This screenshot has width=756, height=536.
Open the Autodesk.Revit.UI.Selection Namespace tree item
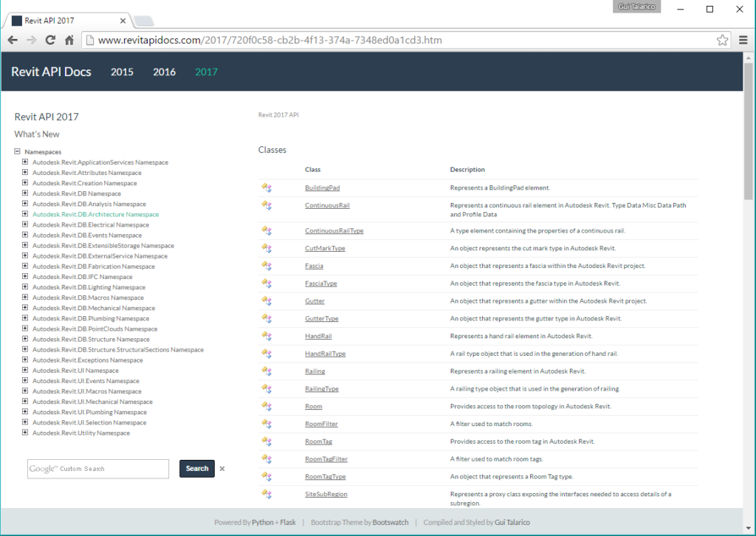89,422
